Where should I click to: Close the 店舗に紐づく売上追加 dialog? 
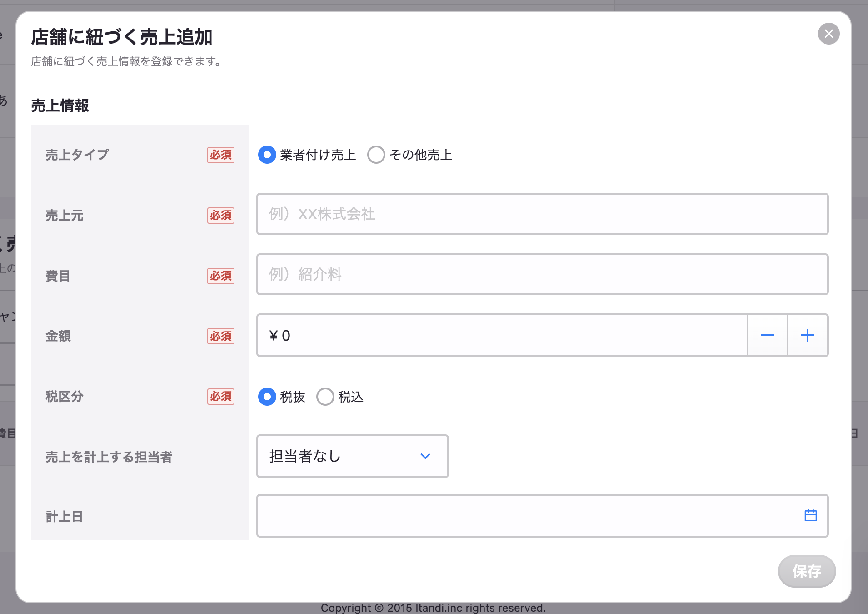pos(828,34)
